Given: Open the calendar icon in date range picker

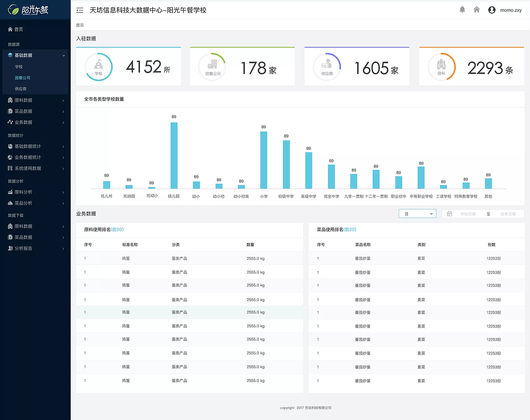Looking at the screenshot, I should 450,214.
